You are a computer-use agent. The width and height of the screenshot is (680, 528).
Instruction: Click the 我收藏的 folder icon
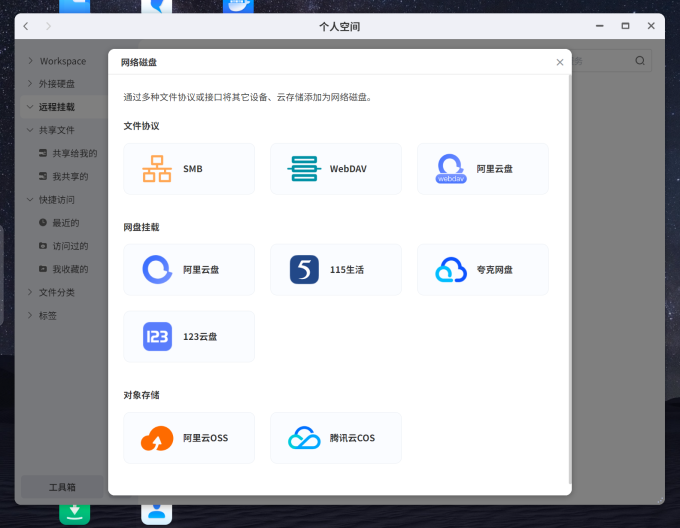tap(43, 269)
